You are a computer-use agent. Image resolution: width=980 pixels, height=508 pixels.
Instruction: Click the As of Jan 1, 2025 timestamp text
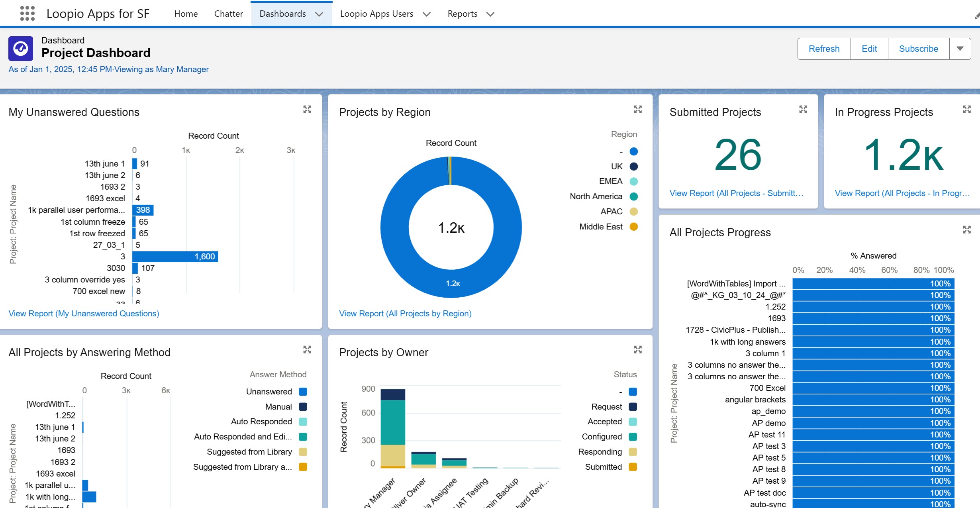[x=60, y=69]
